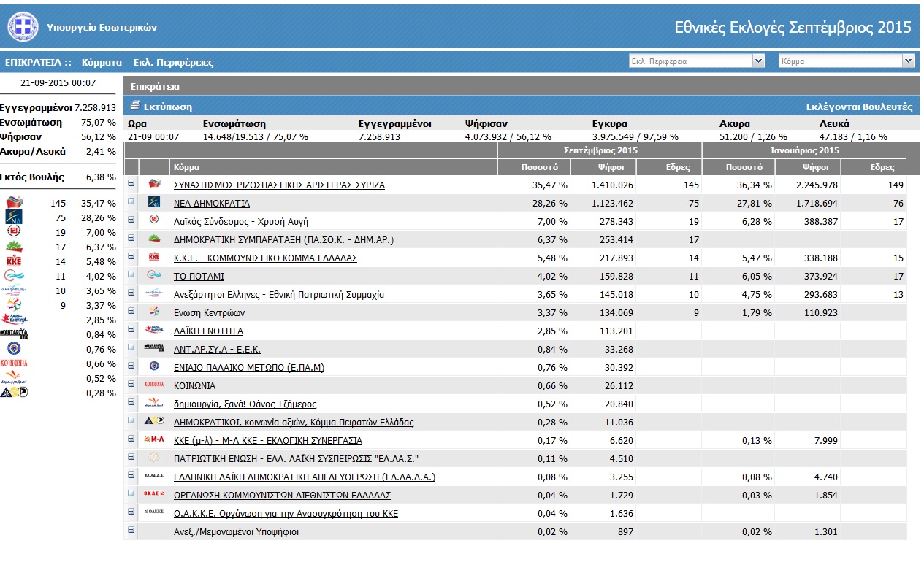Open the ΛΑΪΚΗ ΕΝΟΤΗΤΑ party link
924x570 pixels.
click(x=208, y=331)
